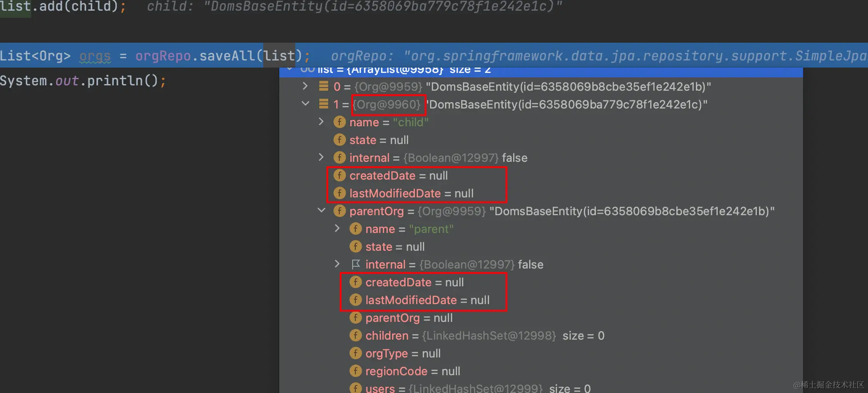
Task: Click field icon beside first state = null
Action: coord(339,140)
